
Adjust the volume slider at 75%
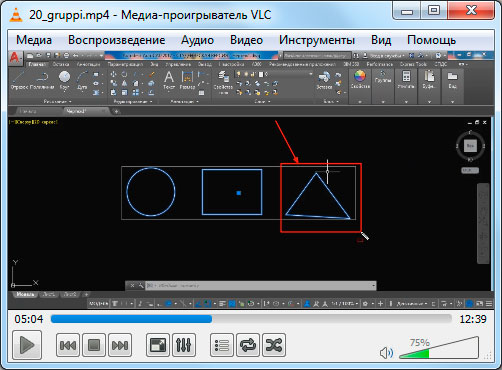click(x=439, y=348)
